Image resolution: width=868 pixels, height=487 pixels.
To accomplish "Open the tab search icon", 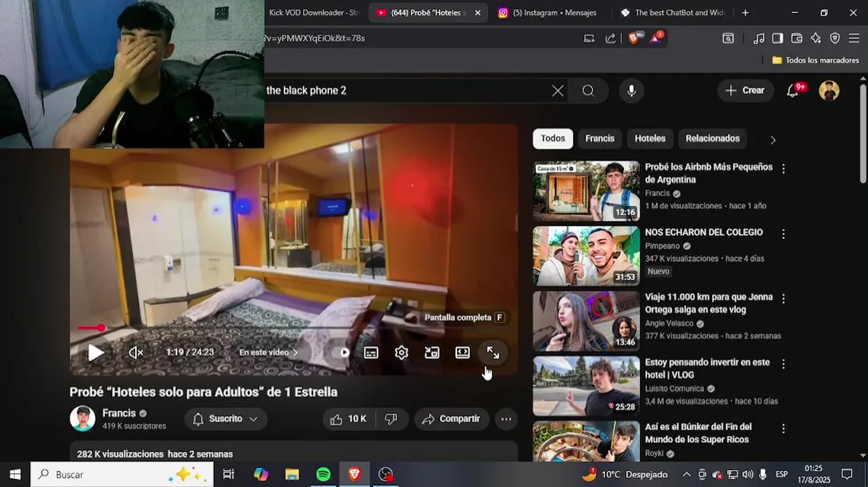I will pyautogui.click(x=728, y=39).
